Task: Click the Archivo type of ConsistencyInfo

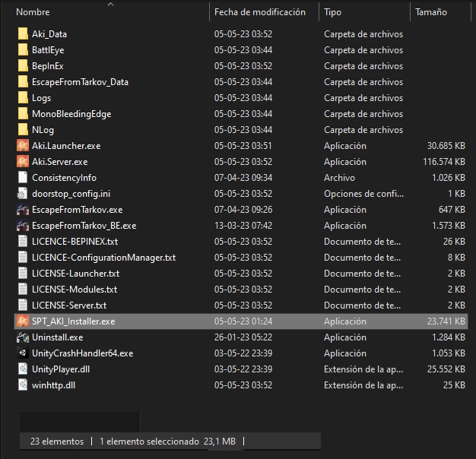Action: [x=339, y=178]
